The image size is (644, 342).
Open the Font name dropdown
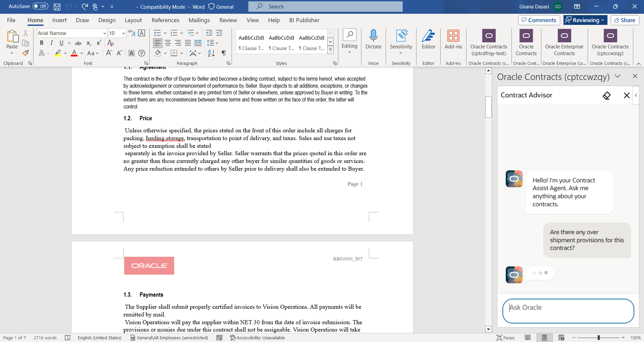pyautogui.click(x=105, y=33)
